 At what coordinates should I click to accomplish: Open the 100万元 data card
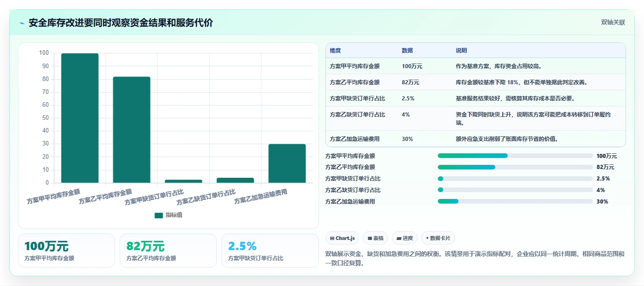pyautogui.click(x=67, y=251)
